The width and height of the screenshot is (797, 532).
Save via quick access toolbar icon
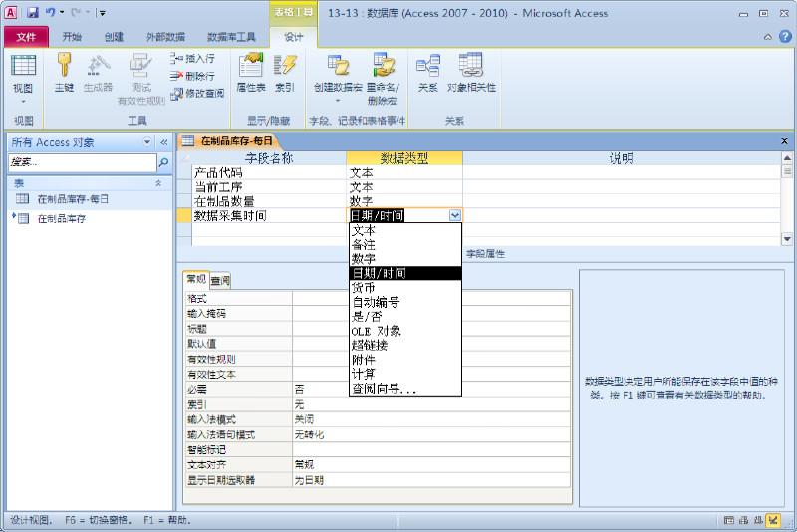pos(33,13)
